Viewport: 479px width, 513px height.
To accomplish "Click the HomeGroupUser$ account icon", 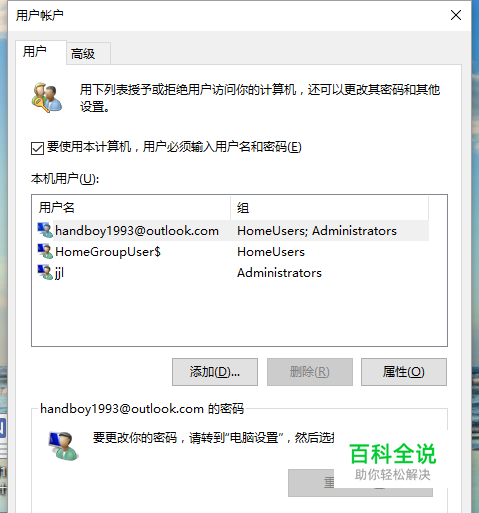I will coord(45,251).
